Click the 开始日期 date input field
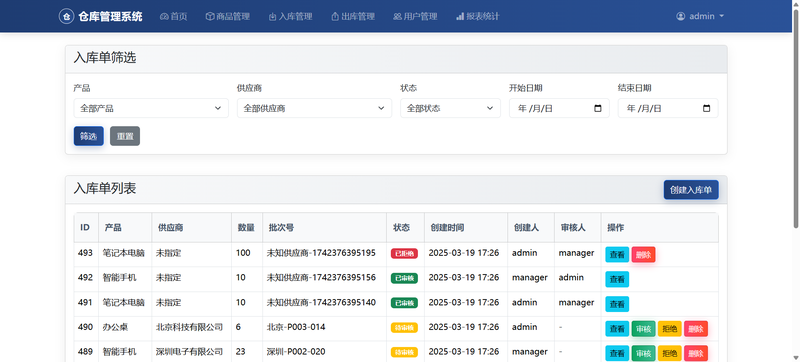The height and width of the screenshot is (362, 800). pyautogui.click(x=559, y=109)
